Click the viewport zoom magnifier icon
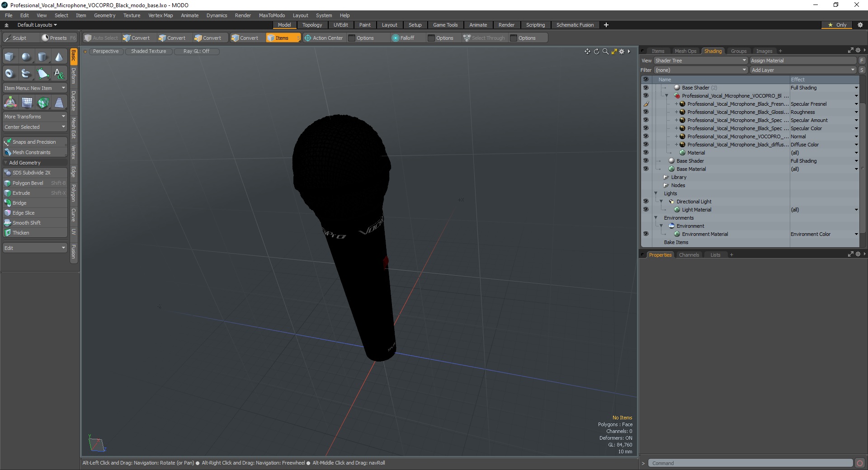 coord(605,52)
